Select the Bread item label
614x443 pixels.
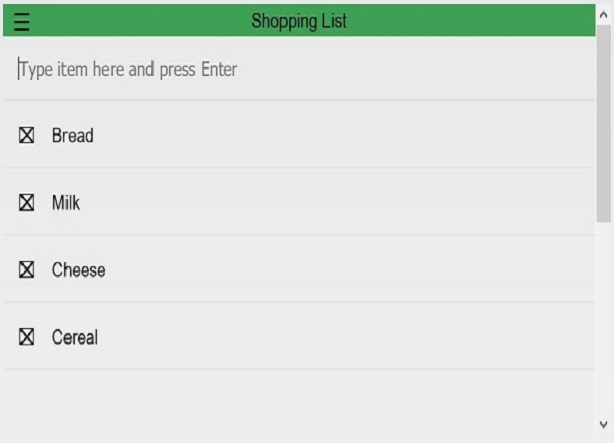73,135
